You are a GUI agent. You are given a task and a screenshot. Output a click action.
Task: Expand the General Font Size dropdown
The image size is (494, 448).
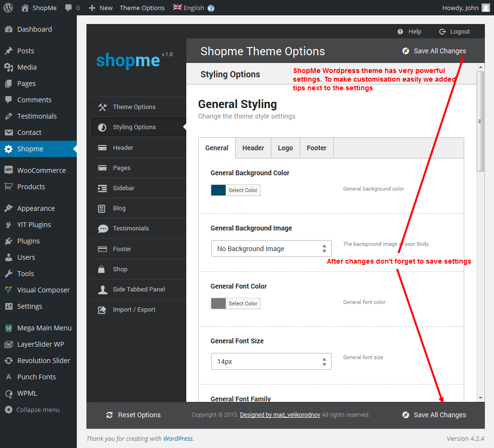point(271,362)
